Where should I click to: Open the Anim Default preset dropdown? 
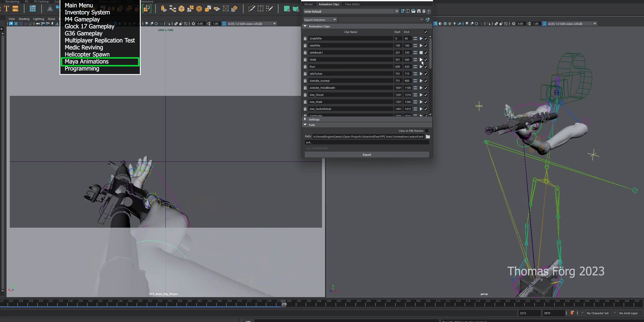(x=396, y=11)
